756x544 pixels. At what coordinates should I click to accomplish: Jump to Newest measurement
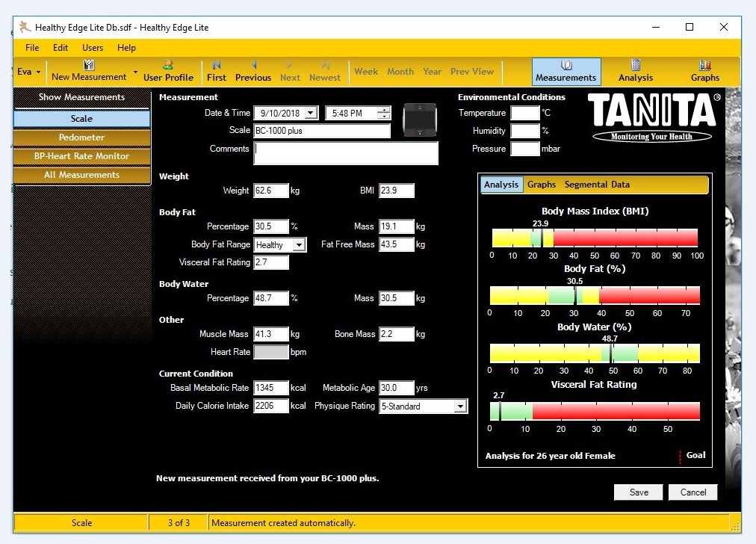point(325,71)
